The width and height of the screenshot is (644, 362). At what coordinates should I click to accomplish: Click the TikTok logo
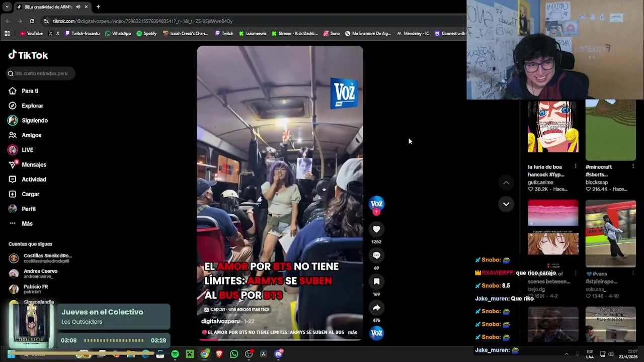point(28,55)
